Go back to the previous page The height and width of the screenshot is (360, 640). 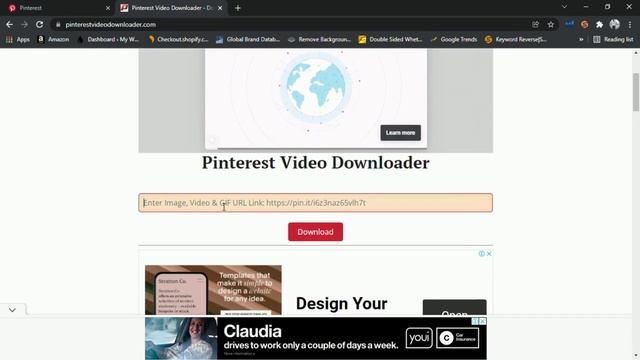point(9,24)
